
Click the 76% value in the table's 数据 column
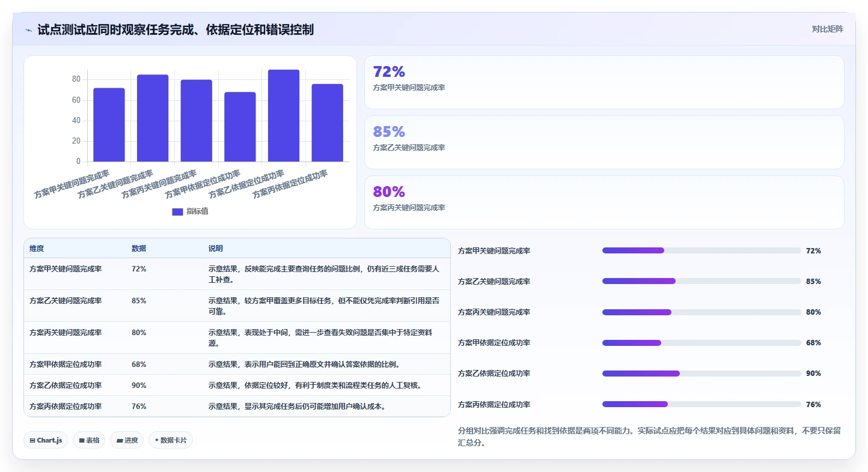pyautogui.click(x=139, y=407)
